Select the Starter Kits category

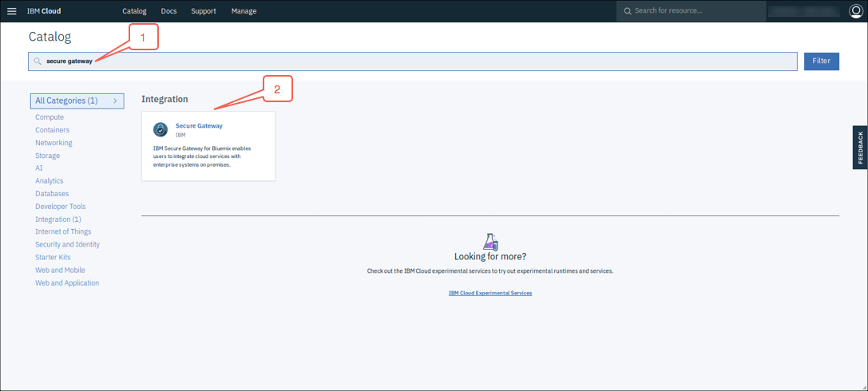[53, 257]
